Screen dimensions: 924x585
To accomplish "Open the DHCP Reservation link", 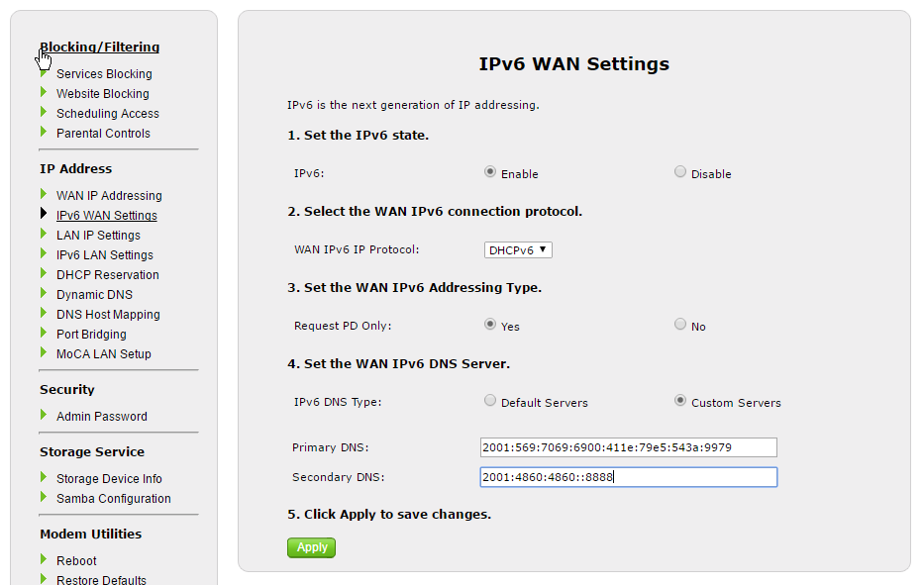I will pyautogui.click(x=107, y=275).
